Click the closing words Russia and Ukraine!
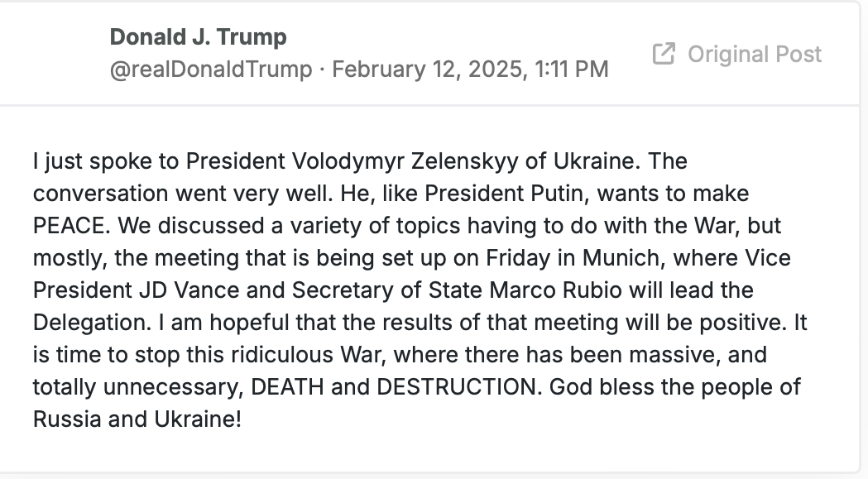This screenshot has width=868, height=479. 137,419
